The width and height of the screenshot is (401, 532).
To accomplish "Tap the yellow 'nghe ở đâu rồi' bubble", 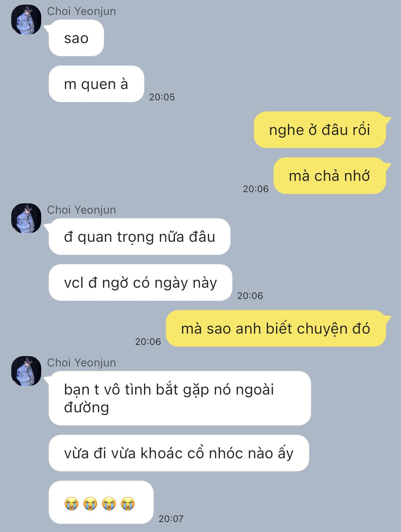I will (x=320, y=130).
